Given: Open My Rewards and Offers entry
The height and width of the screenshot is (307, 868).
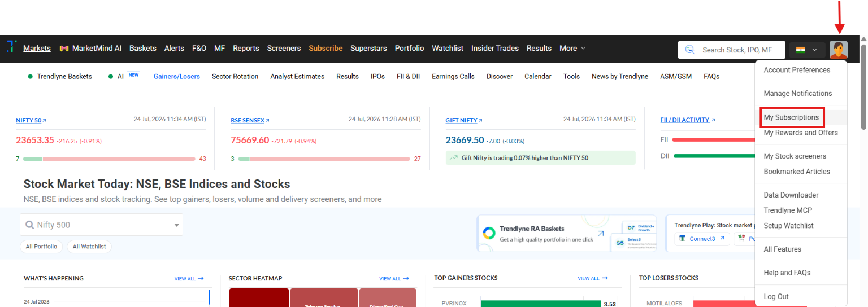Looking at the screenshot, I should pyautogui.click(x=801, y=133).
